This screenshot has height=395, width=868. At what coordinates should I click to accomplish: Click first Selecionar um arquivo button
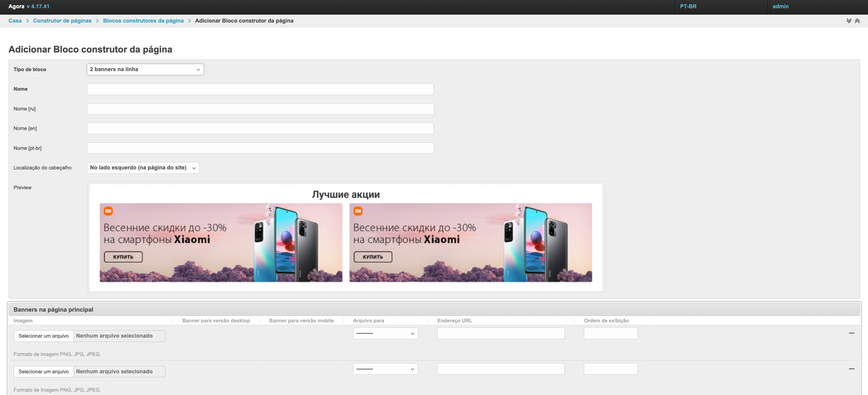click(x=43, y=336)
